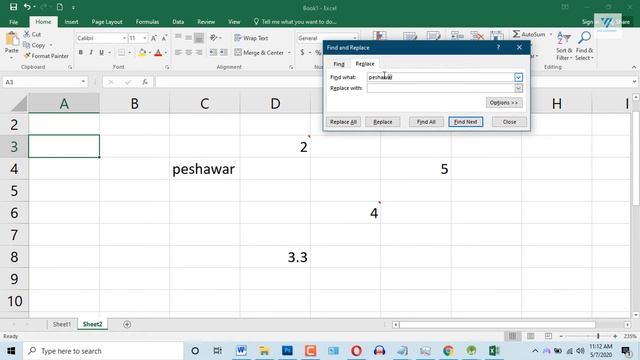Screen dimensions: 640x360
Task: Click the Replace button in dialog
Action: point(382,122)
